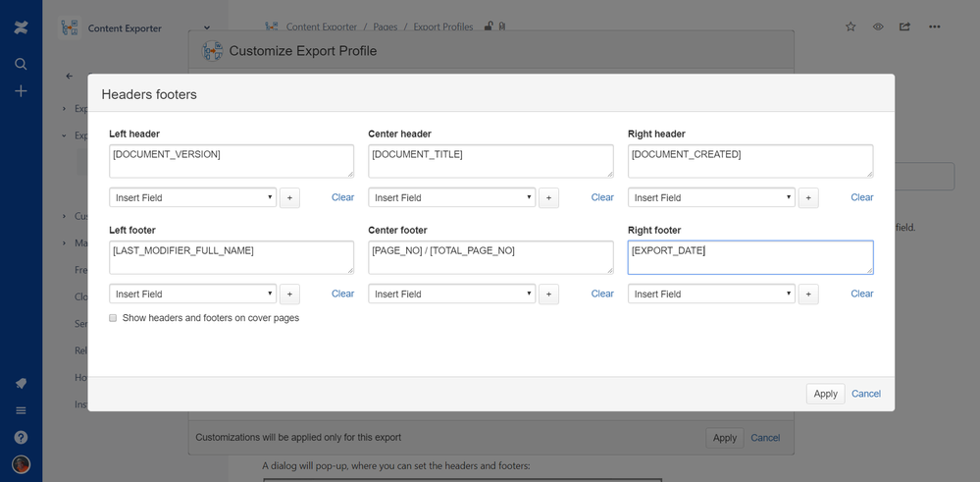Click the watch eye icon
The image size is (980, 482).
(x=878, y=27)
